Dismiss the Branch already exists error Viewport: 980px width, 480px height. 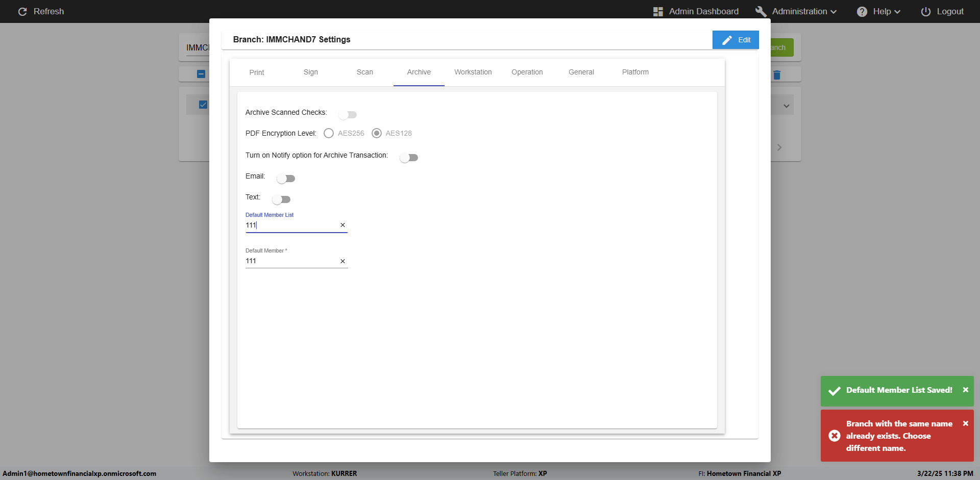click(965, 423)
